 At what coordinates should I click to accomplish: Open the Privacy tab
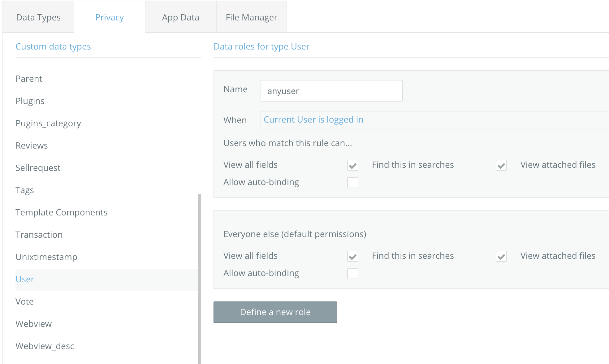click(110, 17)
